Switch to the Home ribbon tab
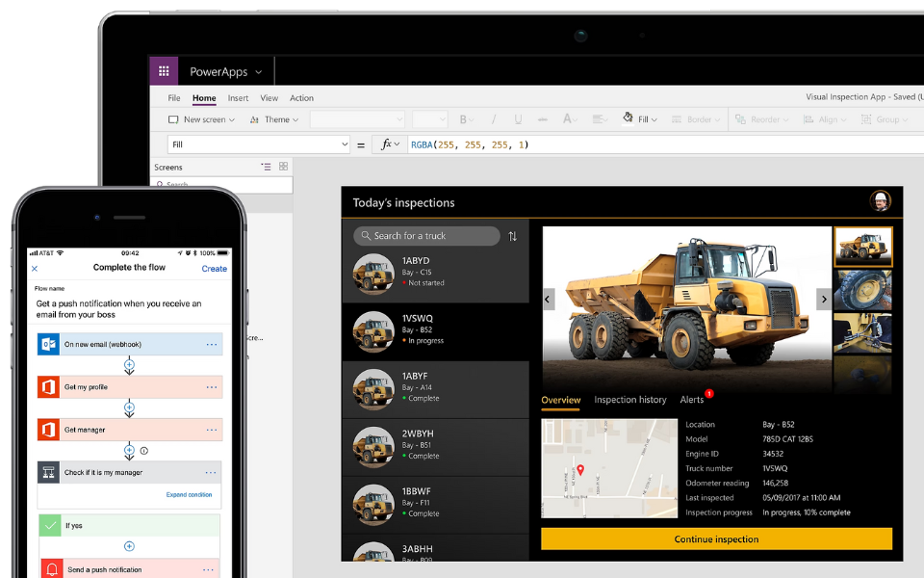 [x=204, y=98]
